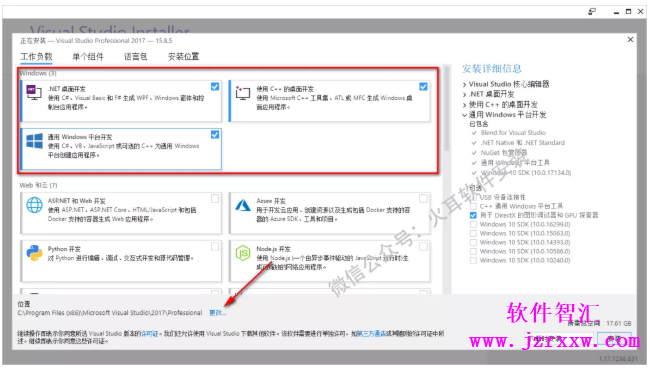650x368 pixels.
Task: Uncheck the 使用 C++ 的桌面开发 workload
Action: coord(423,87)
